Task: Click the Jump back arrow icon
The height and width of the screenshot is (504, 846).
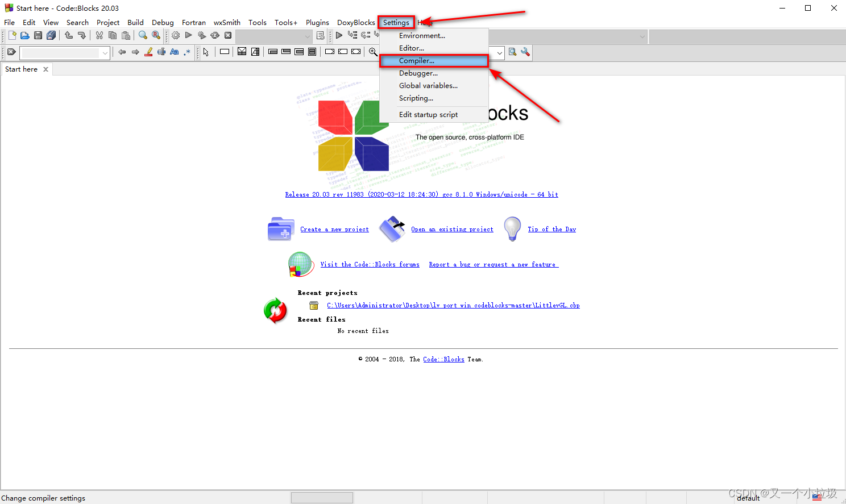Action: (x=122, y=52)
